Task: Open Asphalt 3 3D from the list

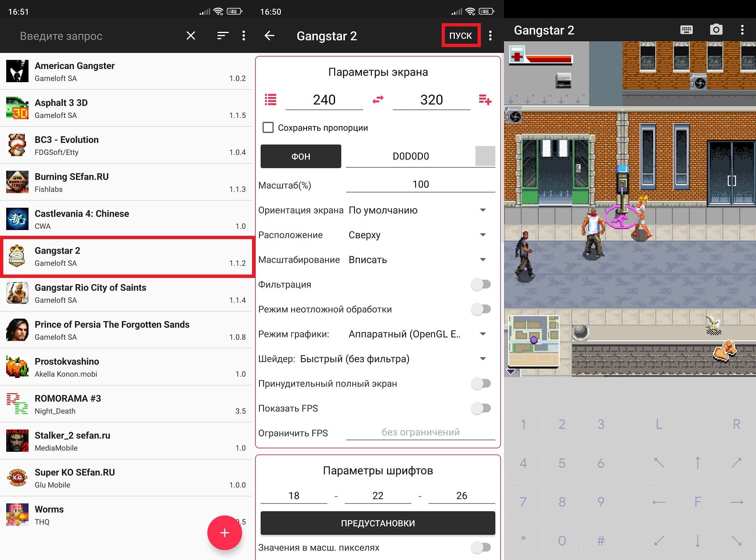Action: pos(126,109)
